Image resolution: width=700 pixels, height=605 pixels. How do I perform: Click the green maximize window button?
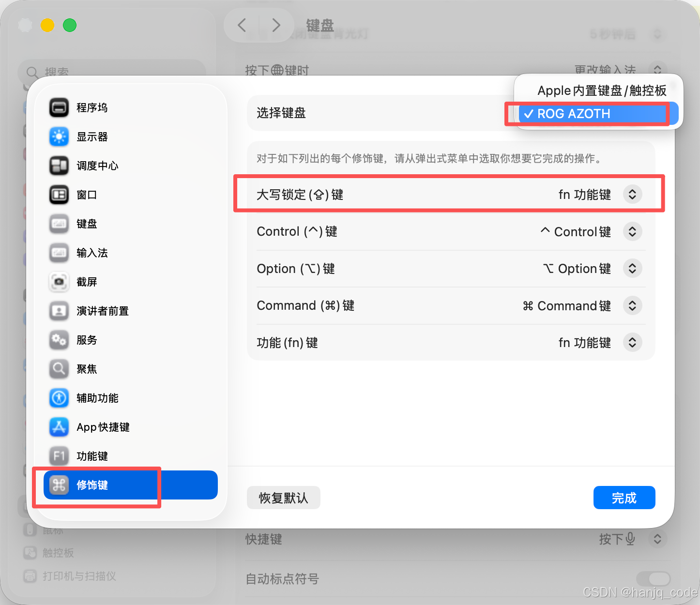click(70, 25)
